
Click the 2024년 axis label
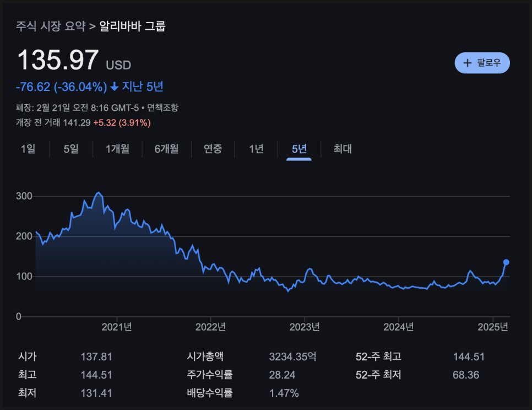(398, 327)
